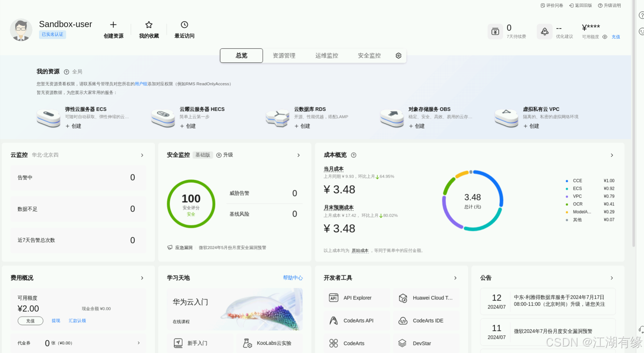Click CCE legend color dot
The height and width of the screenshot is (353, 644).
coord(567,181)
